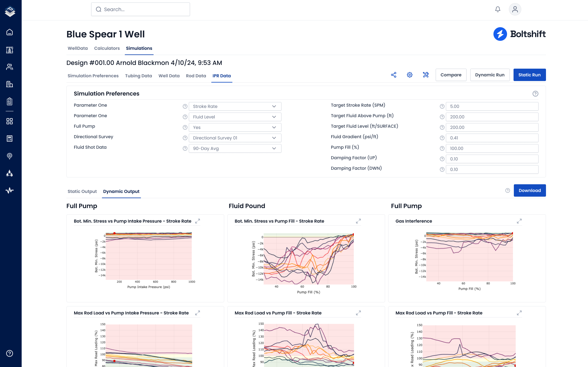
Task: Click the help icon beside the Download button
Action: (508, 190)
